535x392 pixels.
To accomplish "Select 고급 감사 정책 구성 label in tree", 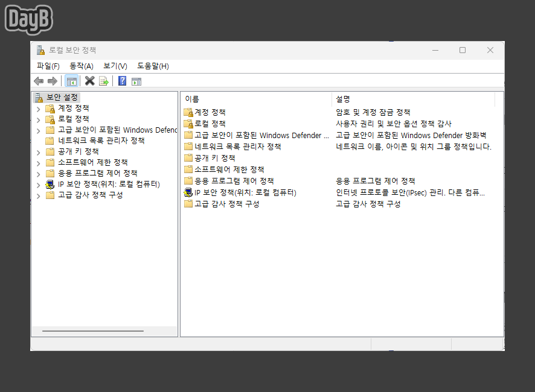I will [x=91, y=195].
